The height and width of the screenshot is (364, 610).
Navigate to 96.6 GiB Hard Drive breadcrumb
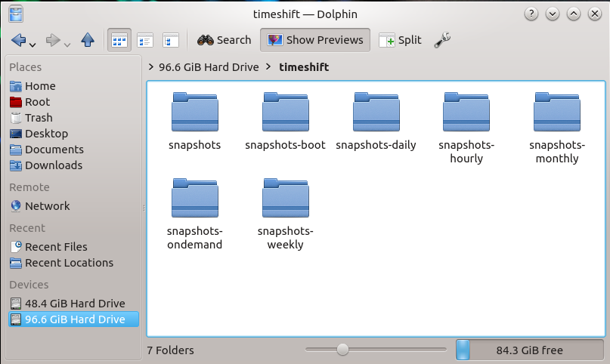pos(209,67)
